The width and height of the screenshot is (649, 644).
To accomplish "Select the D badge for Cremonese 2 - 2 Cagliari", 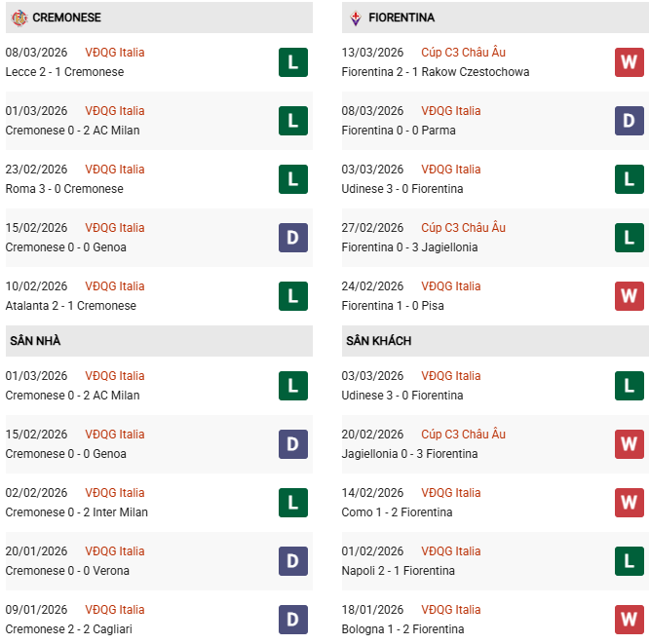I will [x=292, y=620].
